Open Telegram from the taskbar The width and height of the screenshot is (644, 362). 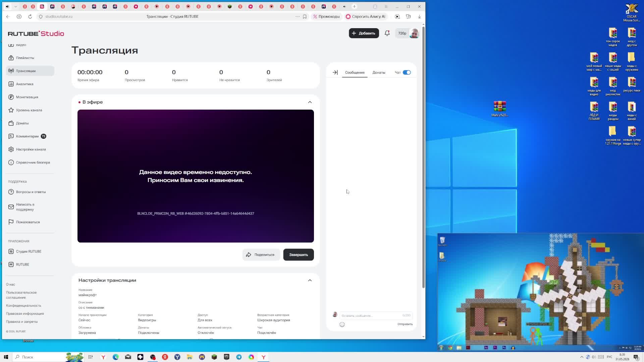click(x=239, y=357)
